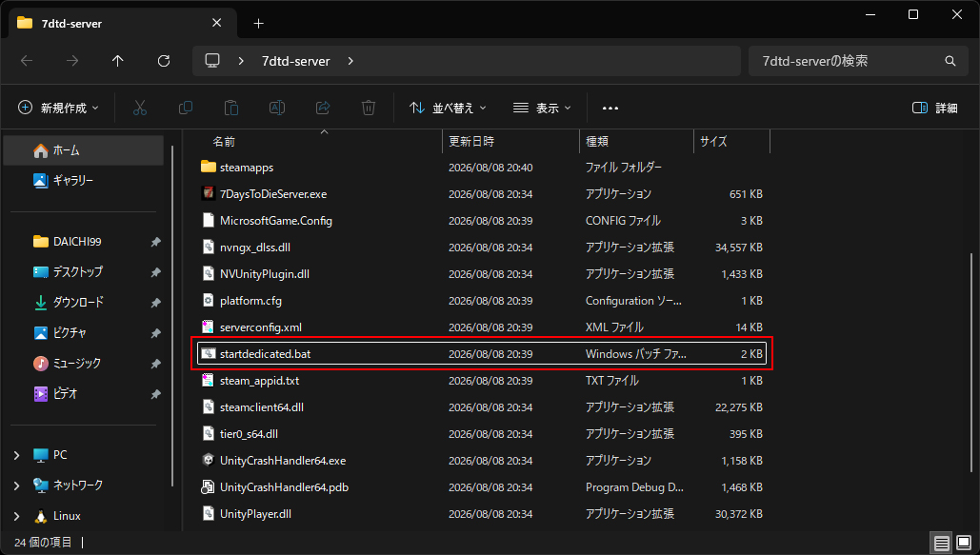Click the 7DaysToDieServer.exe file icon
This screenshot has width=980, height=555.
click(x=209, y=194)
